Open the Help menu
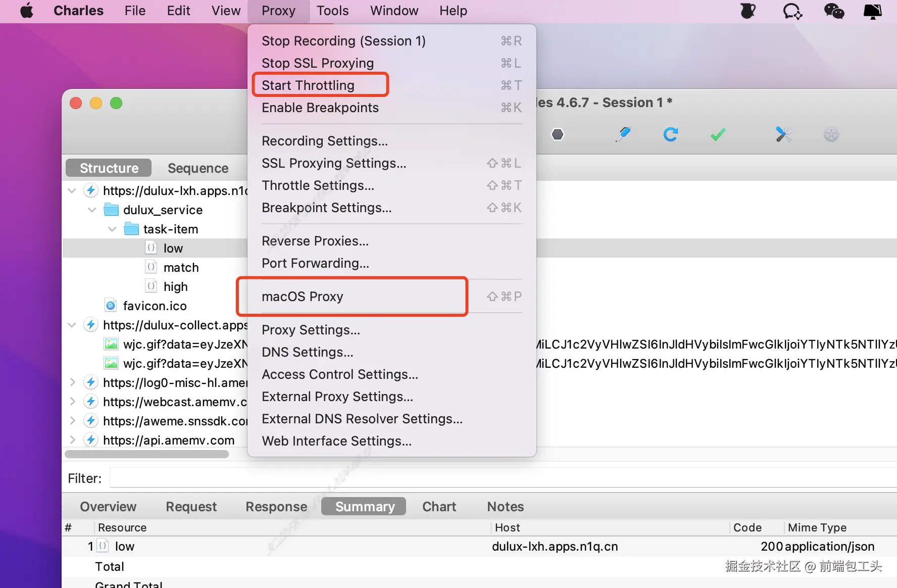Screen dimensions: 897x588 pos(453,11)
